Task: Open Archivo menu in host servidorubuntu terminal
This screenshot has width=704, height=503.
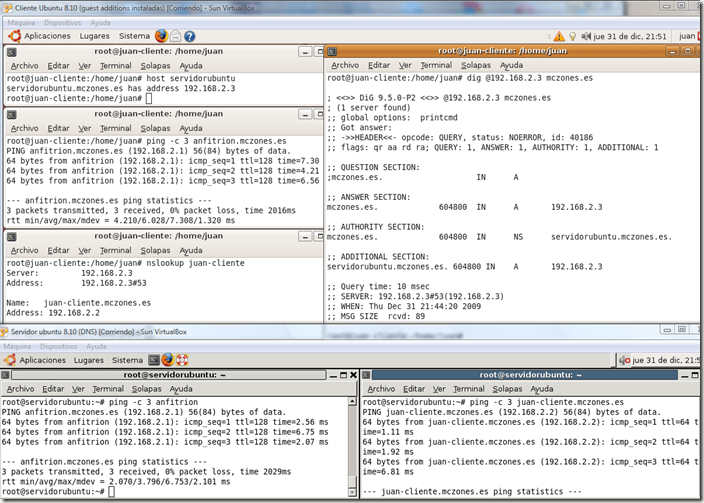Action: coord(25,66)
